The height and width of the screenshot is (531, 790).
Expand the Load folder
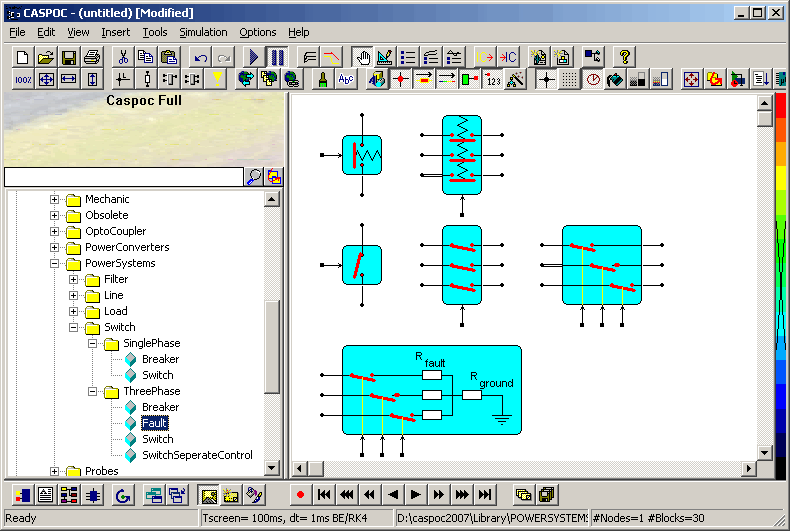click(x=74, y=311)
